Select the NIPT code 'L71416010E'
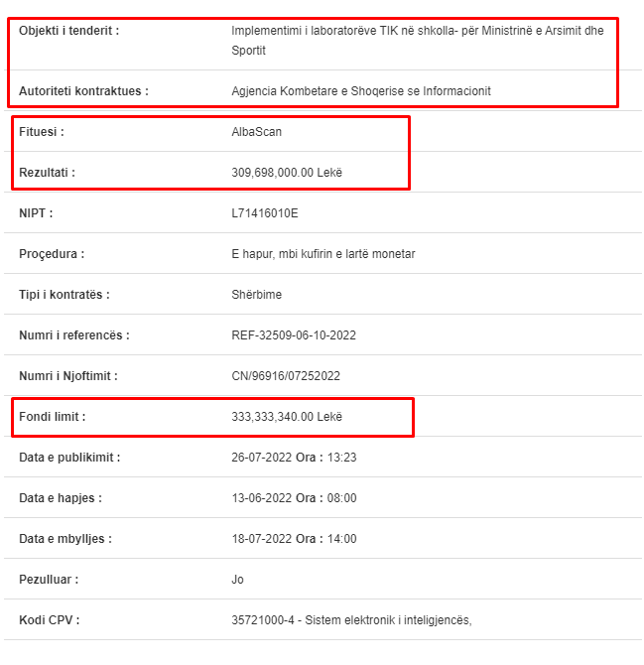Viewport: 644px width, 665px height. pyautogui.click(x=265, y=213)
